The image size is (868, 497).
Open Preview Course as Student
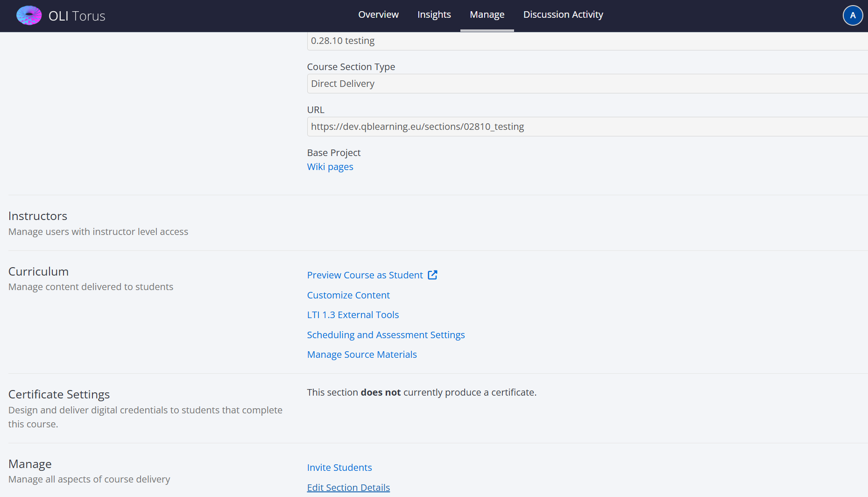(x=365, y=275)
